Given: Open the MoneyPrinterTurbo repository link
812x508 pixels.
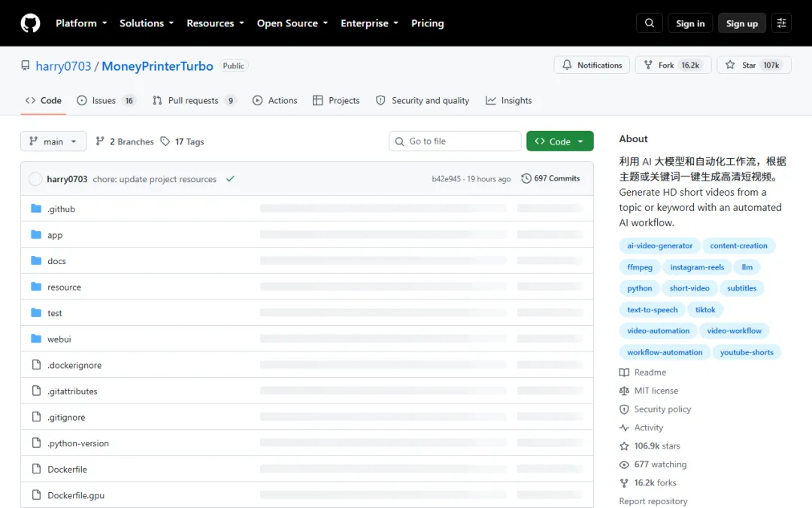Looking at the screenshot, I should [157, 66].
